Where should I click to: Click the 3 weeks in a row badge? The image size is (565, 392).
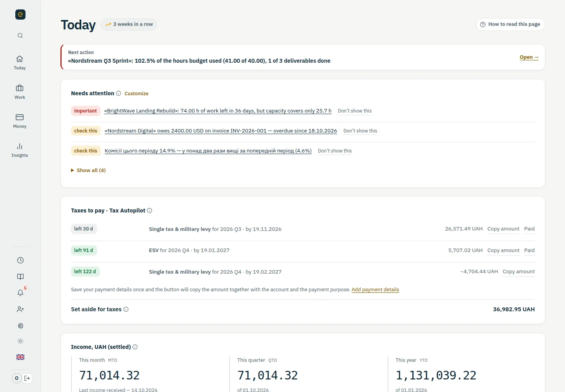point(129,24)
